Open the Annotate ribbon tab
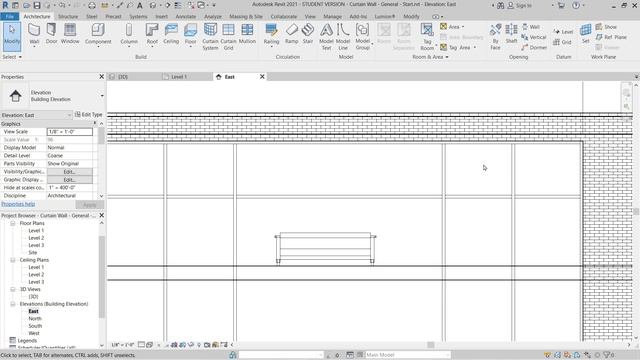This screenshot has width=640, height=360. 186,16
